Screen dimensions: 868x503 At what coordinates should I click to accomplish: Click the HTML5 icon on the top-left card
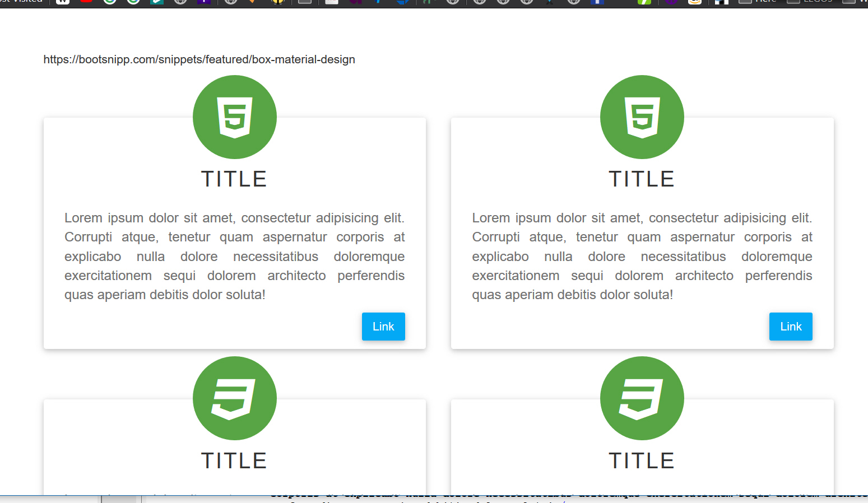pyautogui.click(x=234, y=117)
